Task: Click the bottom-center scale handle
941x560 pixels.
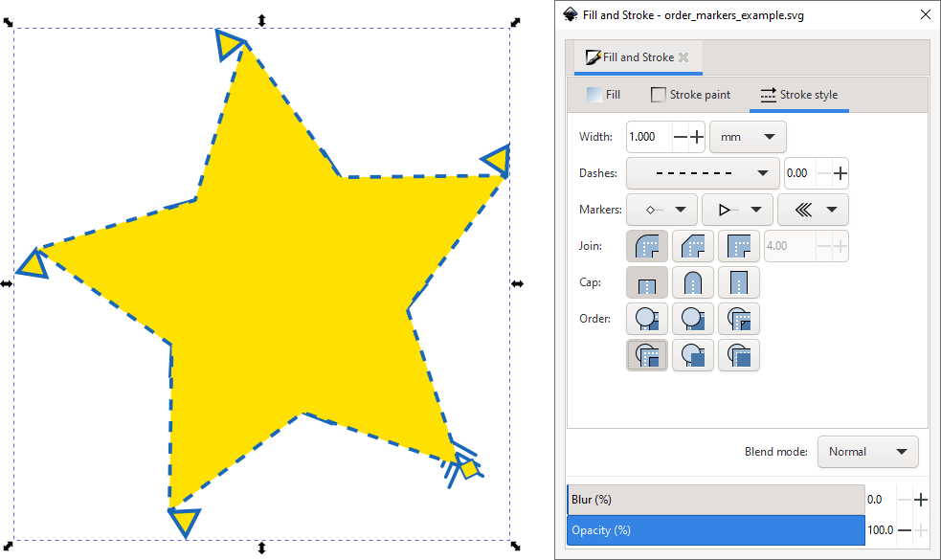Action: [x=261, y=548]
